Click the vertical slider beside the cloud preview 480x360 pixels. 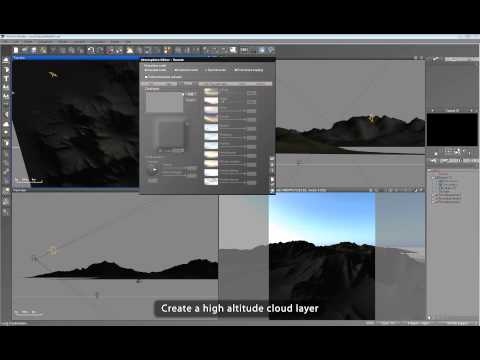click(x=187, y=136)
